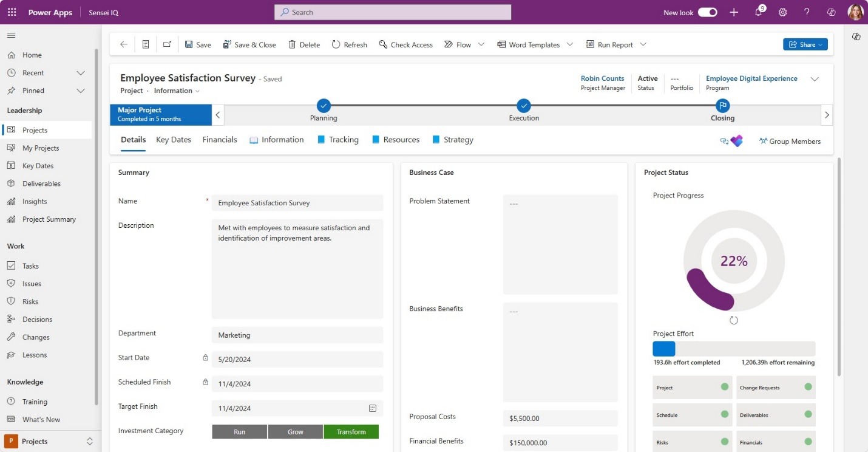The height and width of the screenshot is (452, 868).
Task: Open the Power Apps waffle app launcher
Action: click(x=12, y=12)
